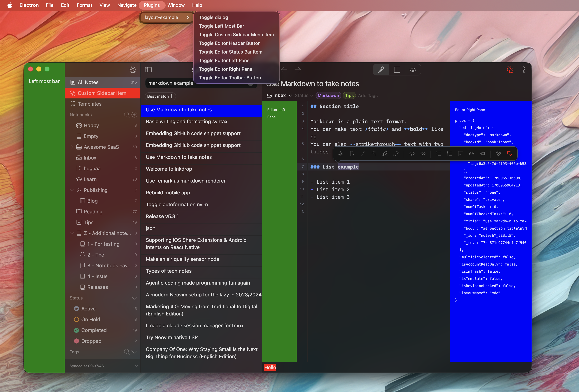The width and height of the screenshot is (579, 392).
Task: Apply bold from the floating toolbar
Action: [x=351, y=154]
